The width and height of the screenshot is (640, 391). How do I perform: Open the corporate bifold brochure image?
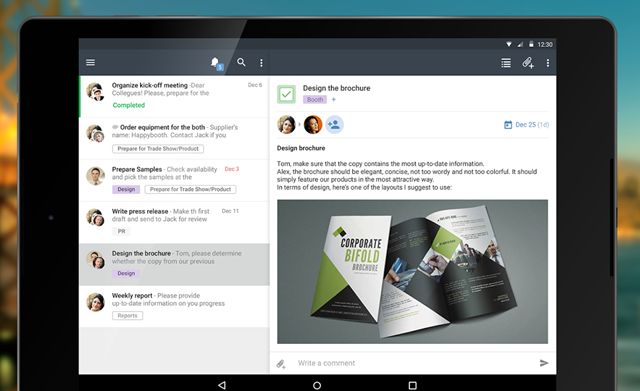(x=412, y=271)
